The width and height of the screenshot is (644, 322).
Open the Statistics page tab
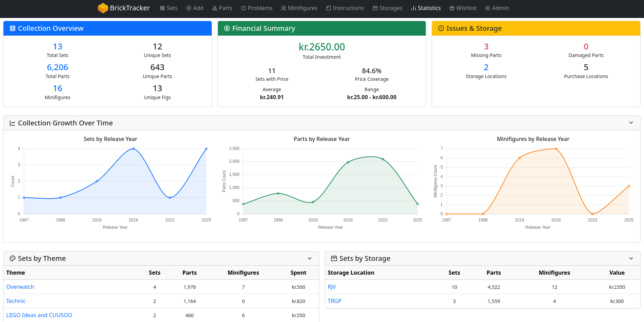426,8
